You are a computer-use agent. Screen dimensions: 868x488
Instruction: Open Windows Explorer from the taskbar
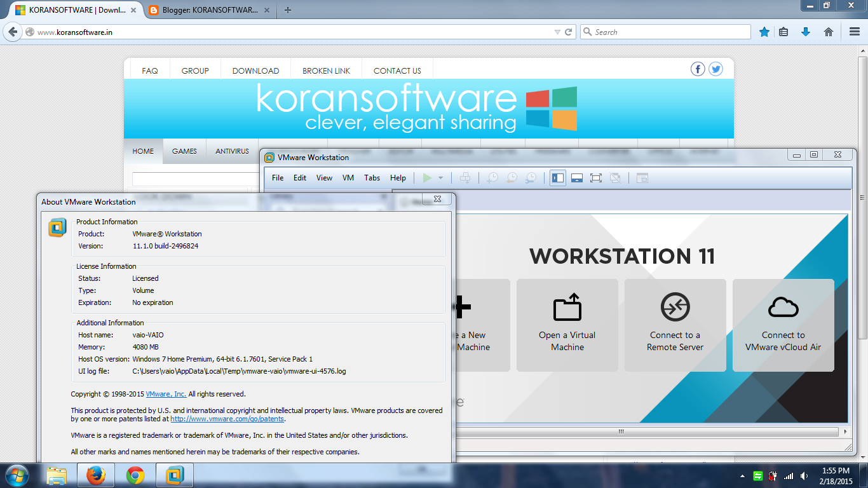point(57,475)
